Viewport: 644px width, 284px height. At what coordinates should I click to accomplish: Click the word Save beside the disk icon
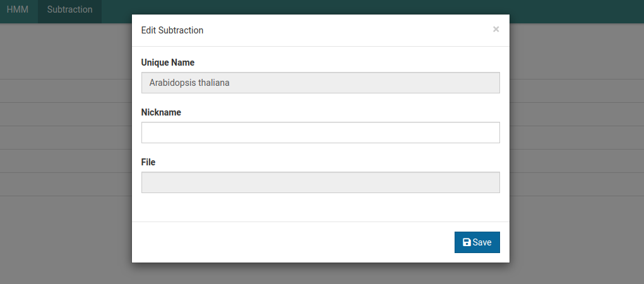click(x=482, y=242)
